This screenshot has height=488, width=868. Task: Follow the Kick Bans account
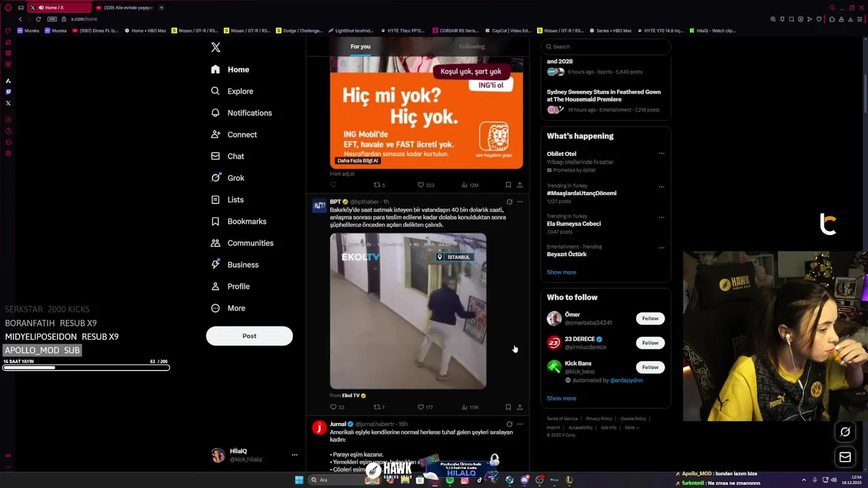tap(650, 367)
